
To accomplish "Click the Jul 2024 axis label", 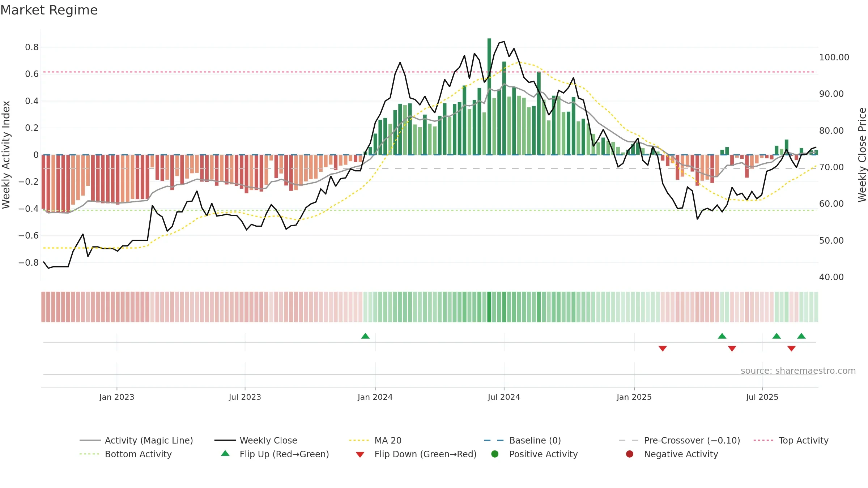I will click(x=504, y=397).
